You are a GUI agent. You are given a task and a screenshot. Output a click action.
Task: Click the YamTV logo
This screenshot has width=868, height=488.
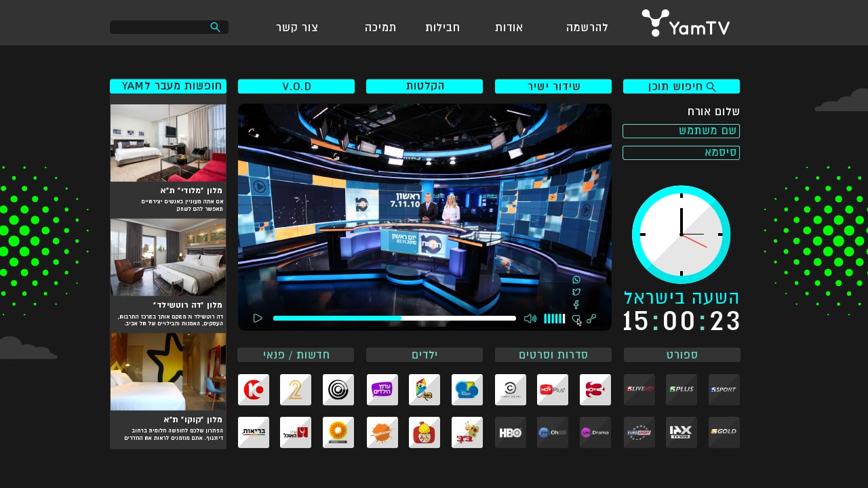tap(686, 23)
